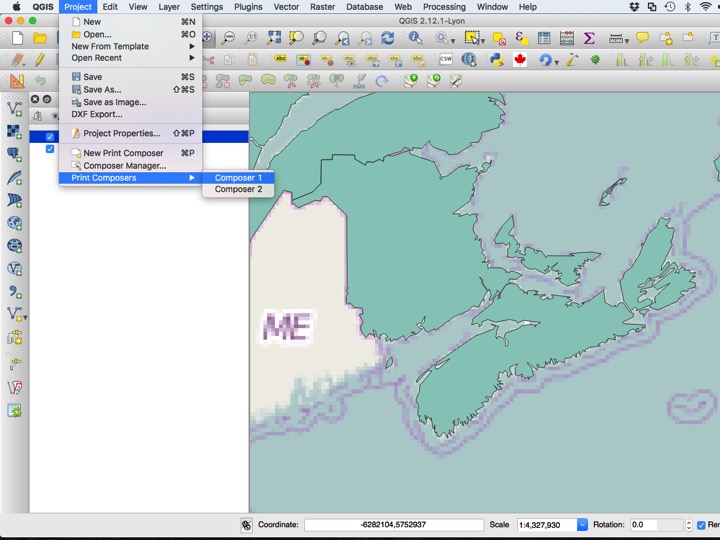Click the Add Raster Layer icon
The width and height of the screenshot is (720, 540).
(14, 131)
